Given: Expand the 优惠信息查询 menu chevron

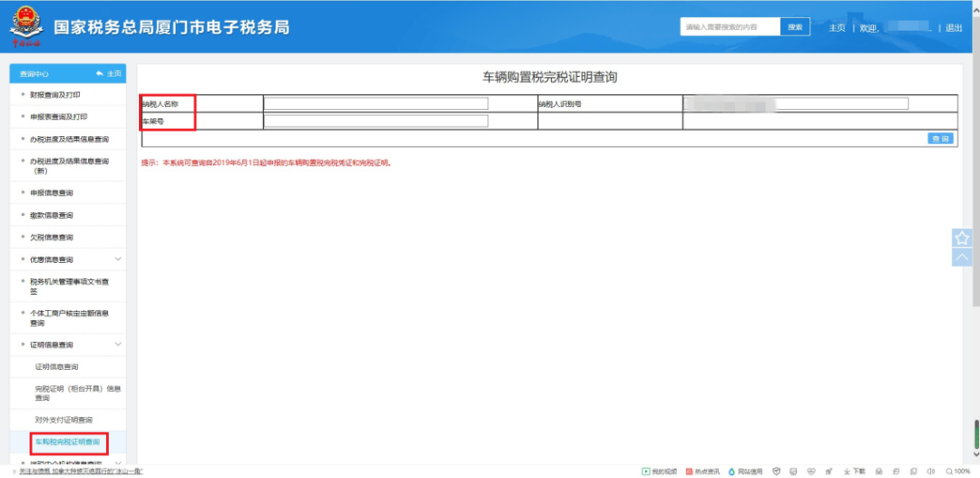Looking at the screenshot, I should coord(117,259).
